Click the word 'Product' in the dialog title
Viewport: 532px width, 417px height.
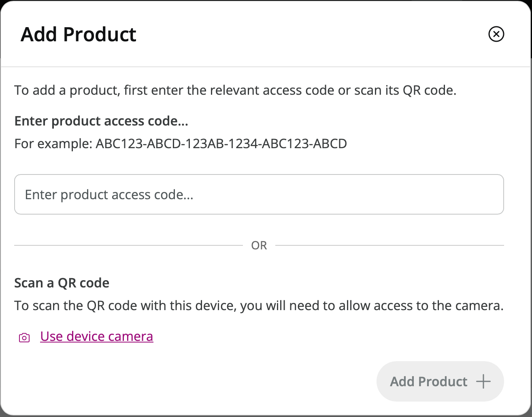[x=100, y=34]
